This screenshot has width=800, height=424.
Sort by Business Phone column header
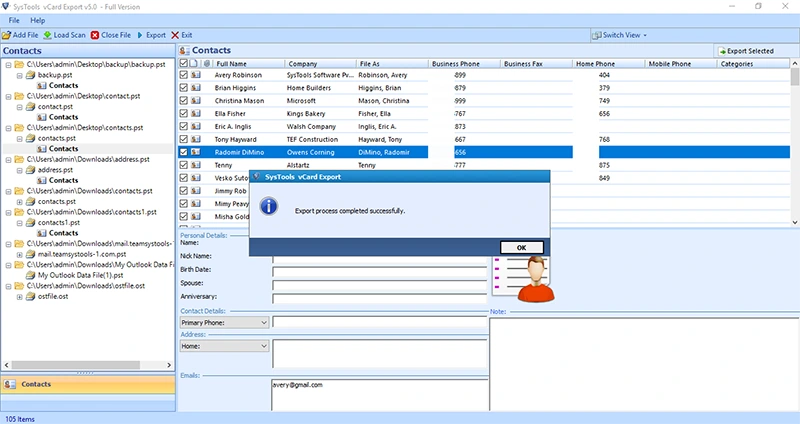[x=464, y=64]
